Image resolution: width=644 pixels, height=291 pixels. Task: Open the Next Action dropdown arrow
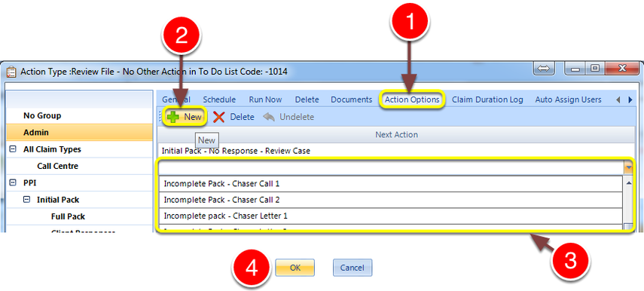point(628,167)
